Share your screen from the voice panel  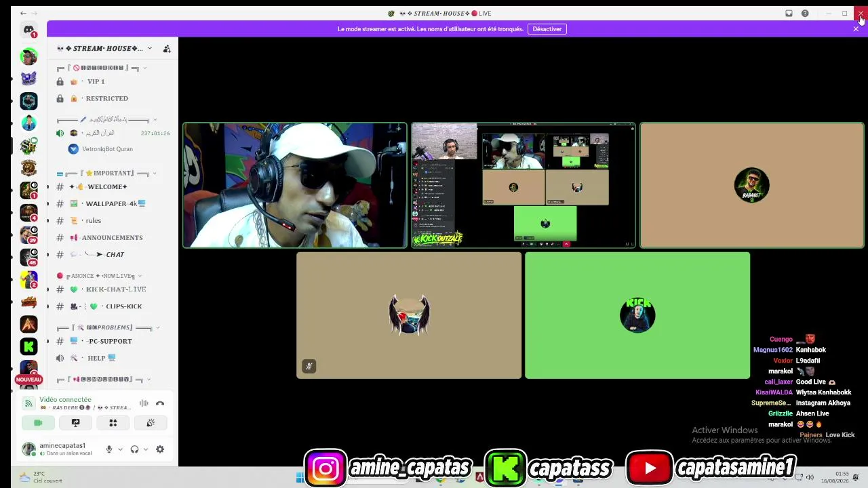click(75, 423)
